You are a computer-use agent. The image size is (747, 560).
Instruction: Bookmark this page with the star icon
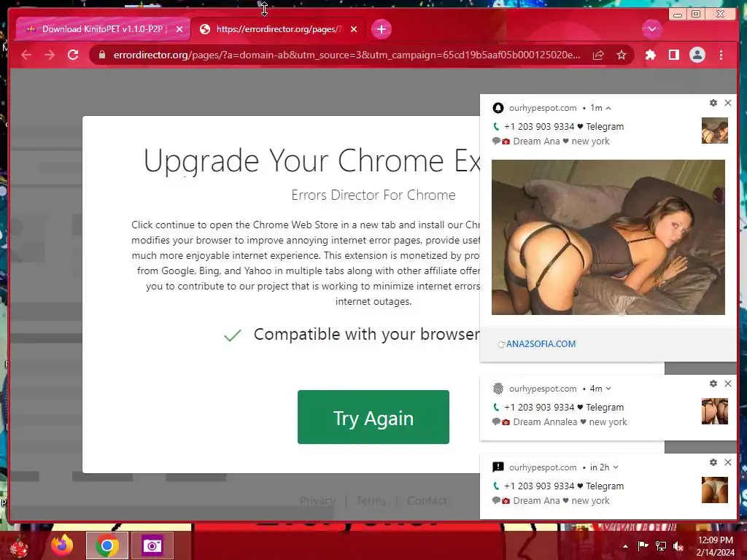pos(622,55)
